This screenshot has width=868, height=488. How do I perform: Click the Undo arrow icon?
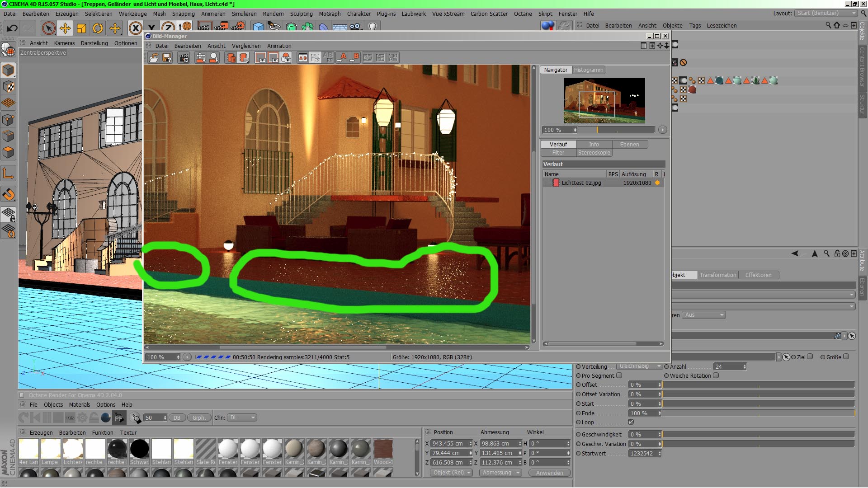(x=12, y=28)
